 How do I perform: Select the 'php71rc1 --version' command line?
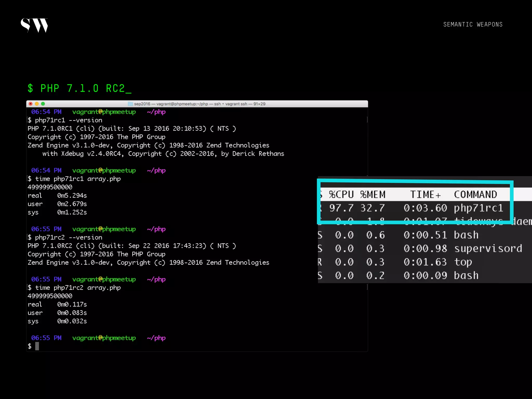[x=65, y=120]
